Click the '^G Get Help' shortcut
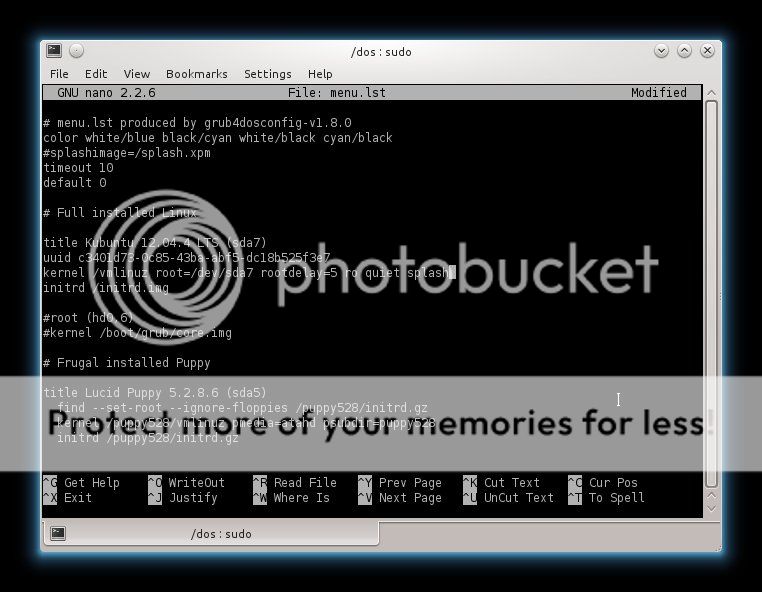The height and width of the screenshot is (592, 762). click(81, 483)
